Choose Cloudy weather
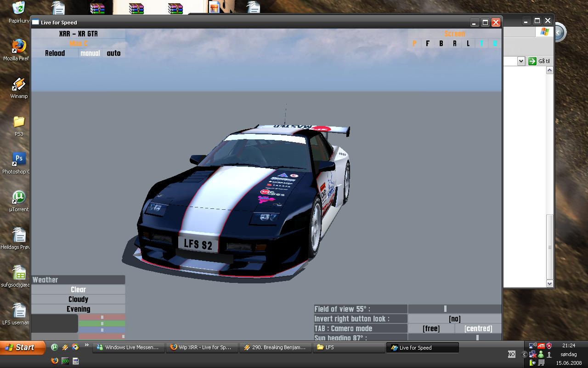Screen dimensions: 588x368 (78, 299)
